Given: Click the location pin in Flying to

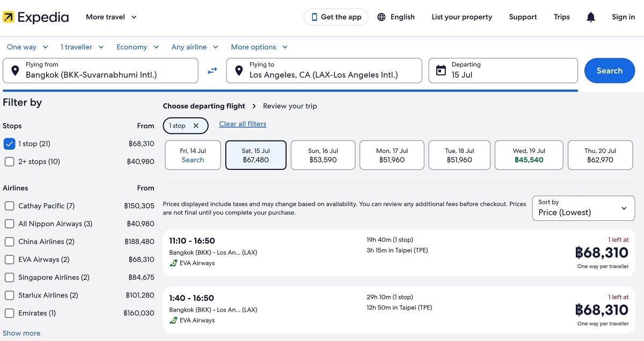Looking at the screenshot, I should [x=239, y=70].
